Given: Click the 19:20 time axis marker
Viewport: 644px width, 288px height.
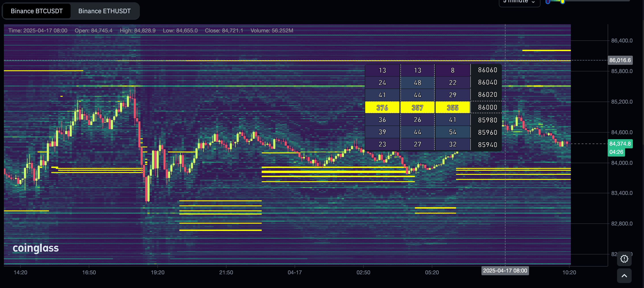Looking at the screenshot, I should pyautogui.click(x=157, y=272).
